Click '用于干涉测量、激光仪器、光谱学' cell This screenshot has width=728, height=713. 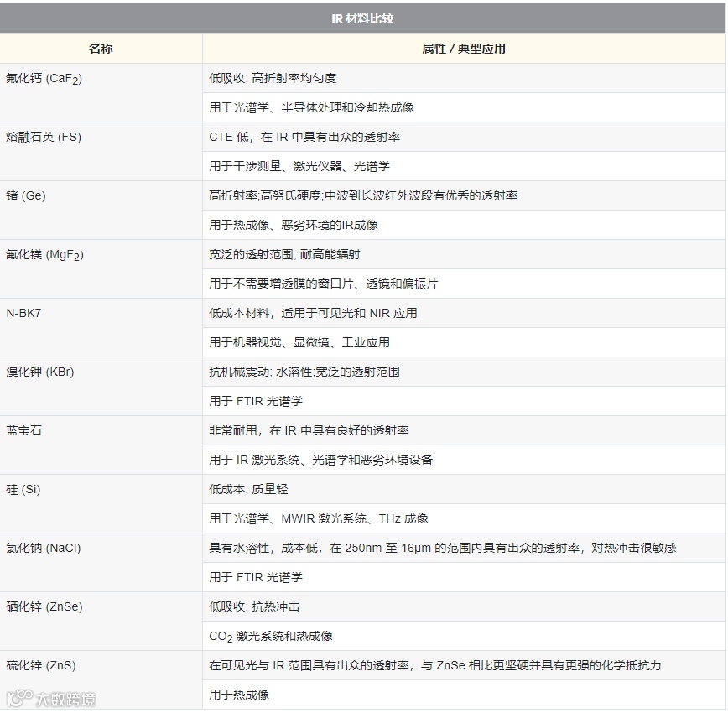(x=464, y=166)
